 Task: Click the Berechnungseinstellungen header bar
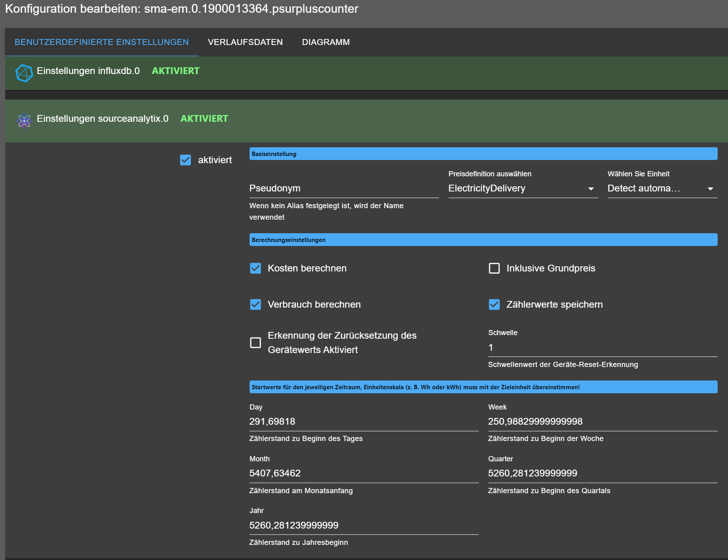point(483,240)
